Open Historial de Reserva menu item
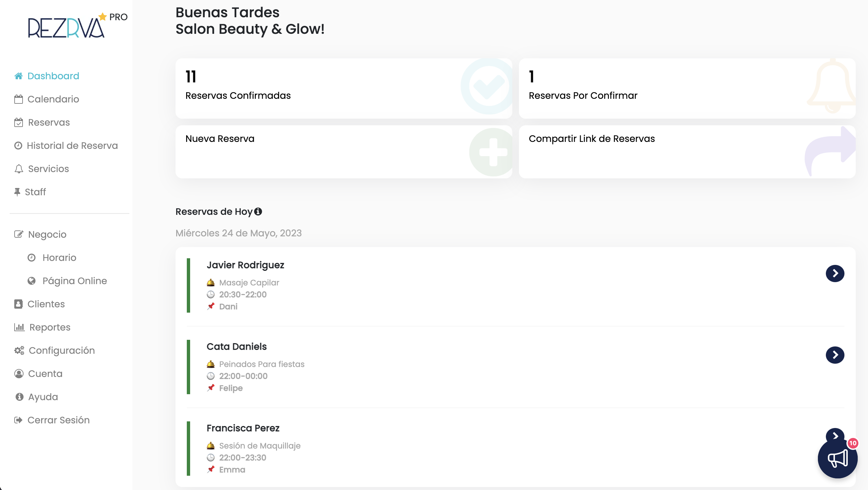Screen dimensions: 868x490 [72, 146]
